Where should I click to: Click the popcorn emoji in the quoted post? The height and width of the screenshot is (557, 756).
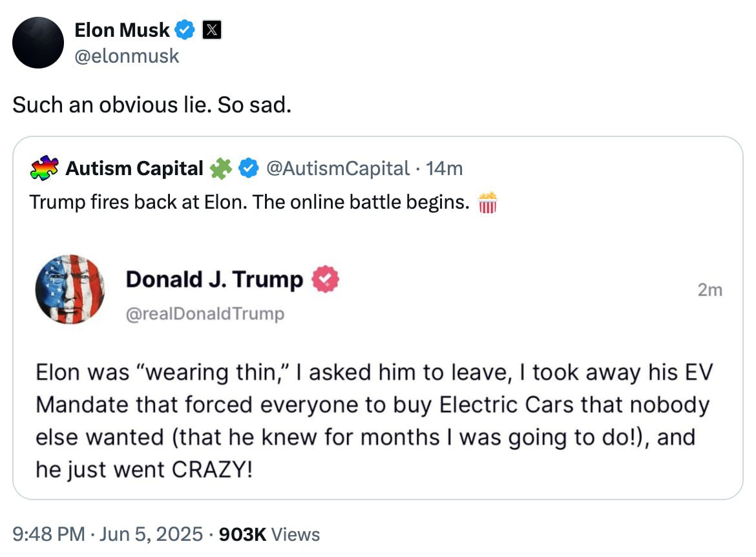(488, 203)
